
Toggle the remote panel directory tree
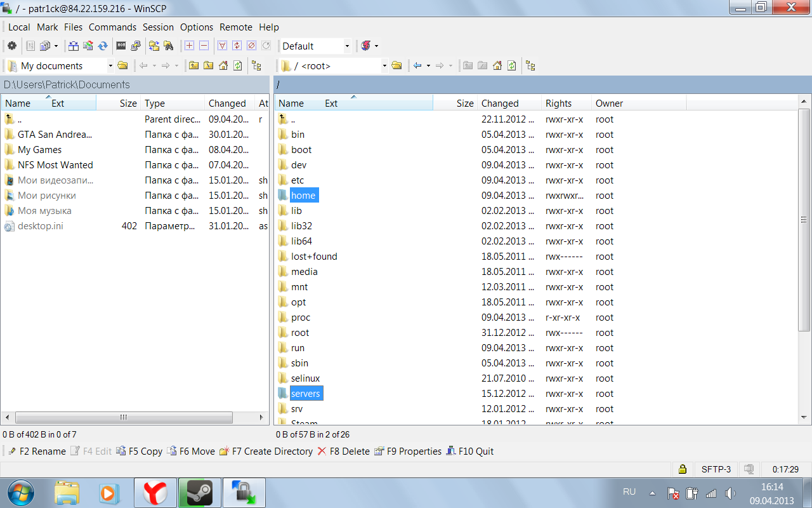point(530,65)
